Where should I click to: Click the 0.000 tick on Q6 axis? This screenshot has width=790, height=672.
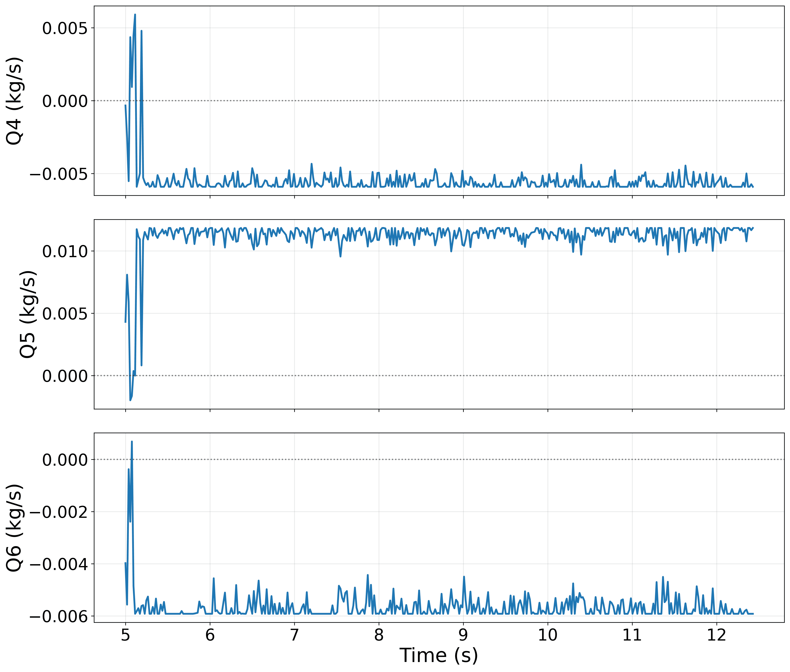pos(65,460)
